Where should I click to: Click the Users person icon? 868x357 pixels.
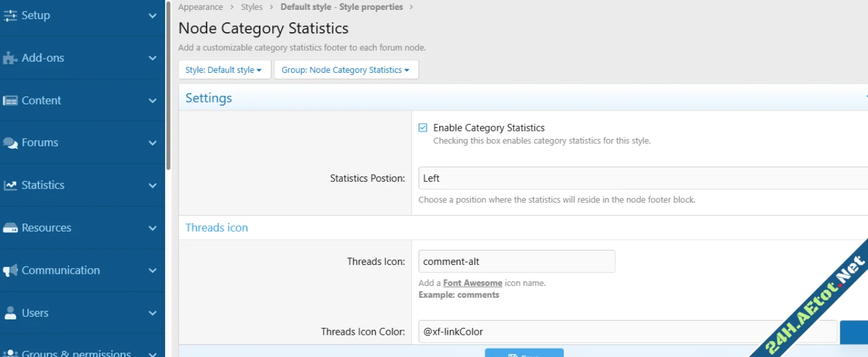[11, 313]
